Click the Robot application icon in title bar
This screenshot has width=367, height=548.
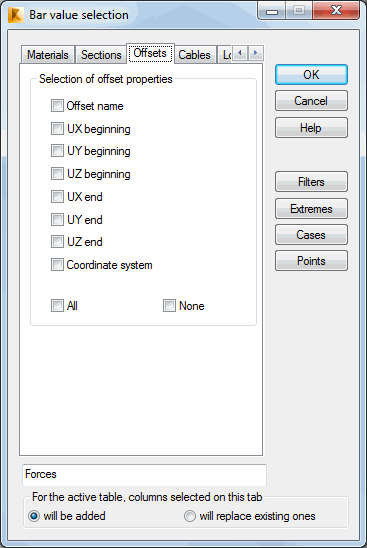point(16,15)
